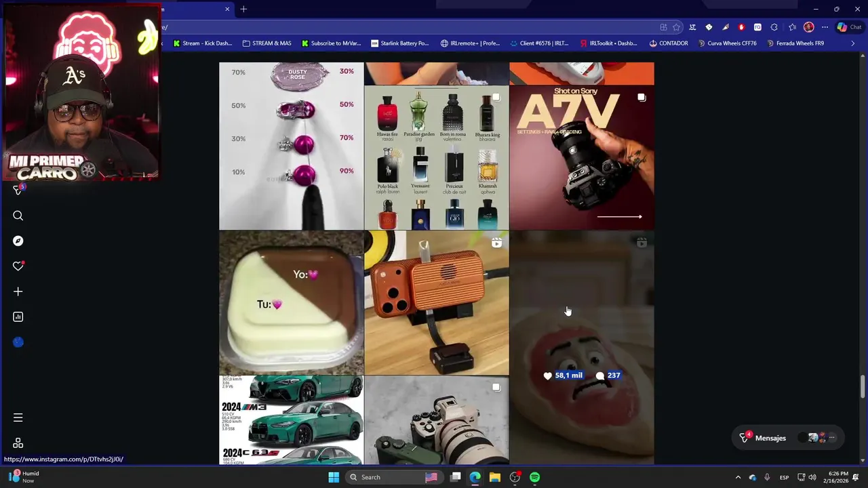Image resolution: width=868 pixels, height=488 pixels.
Task: Open Instagram search magnifier in sidebar
Action: point(18,216)
